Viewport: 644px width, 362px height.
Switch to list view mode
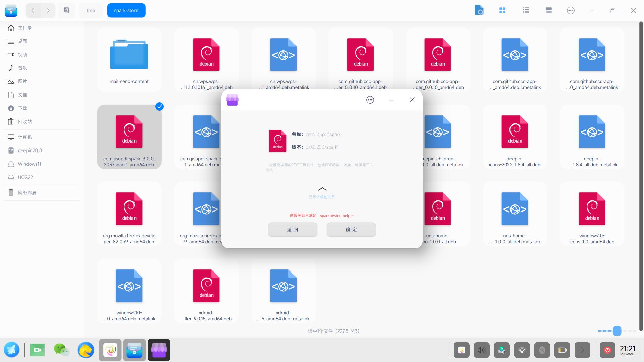[526, 10]
